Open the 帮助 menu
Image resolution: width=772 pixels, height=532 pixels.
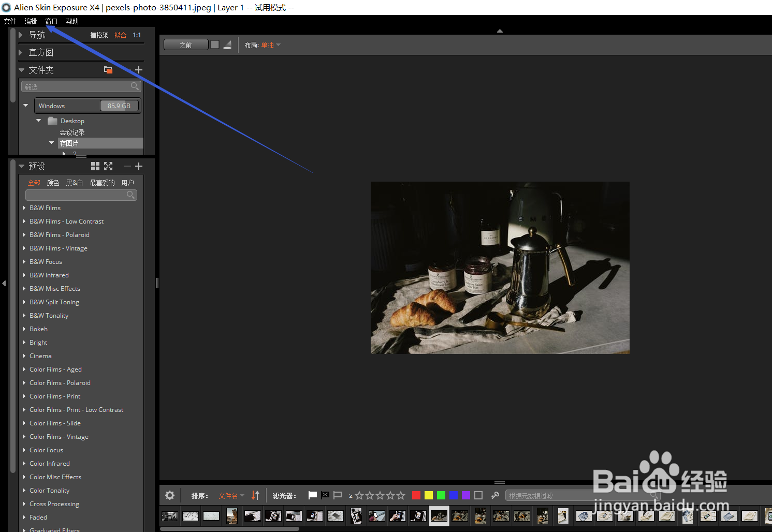(x=72, y=21)
